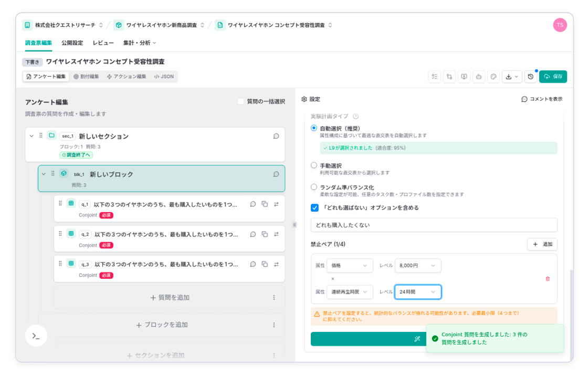The image size is (588, 376).
Task: Switch to the 公開設定 tab
Action: (x=72, y=43)
